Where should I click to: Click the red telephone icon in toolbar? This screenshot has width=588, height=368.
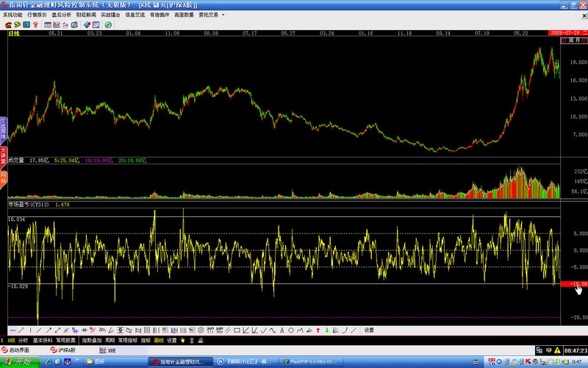point(8,24)
